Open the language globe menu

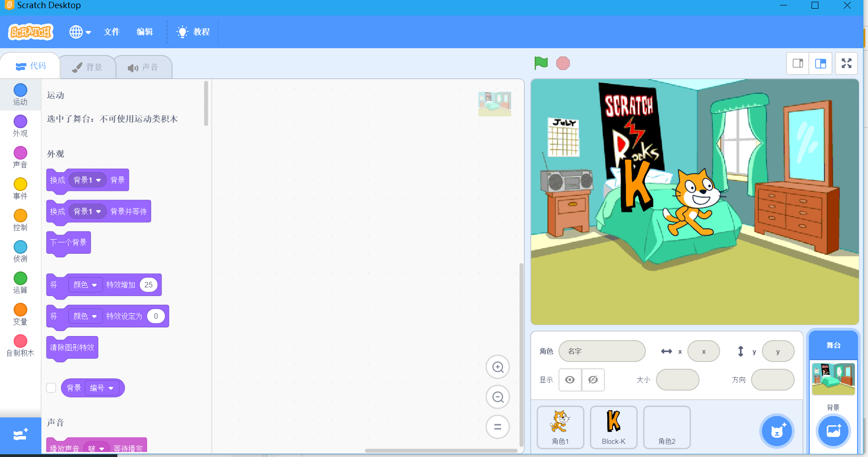80,32
